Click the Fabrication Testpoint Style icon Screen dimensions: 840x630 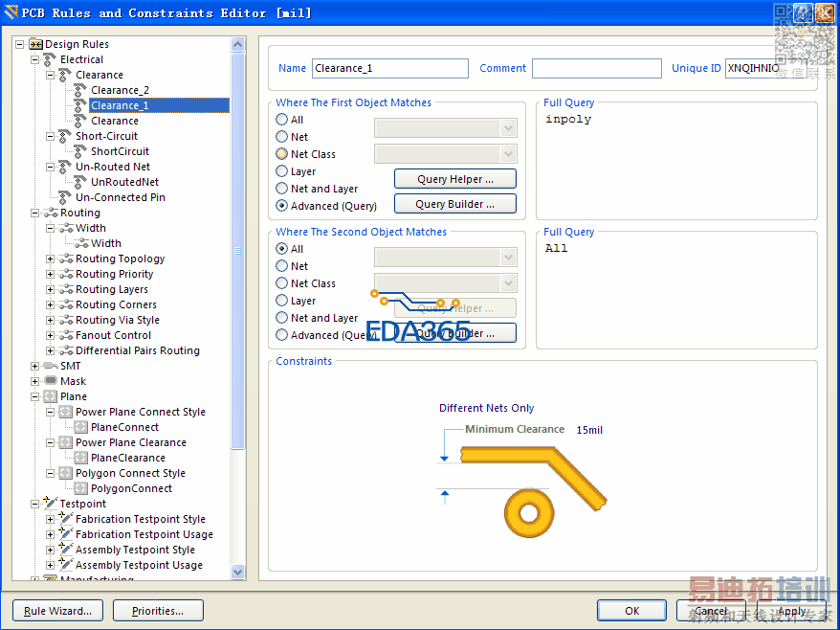[66, 519]
